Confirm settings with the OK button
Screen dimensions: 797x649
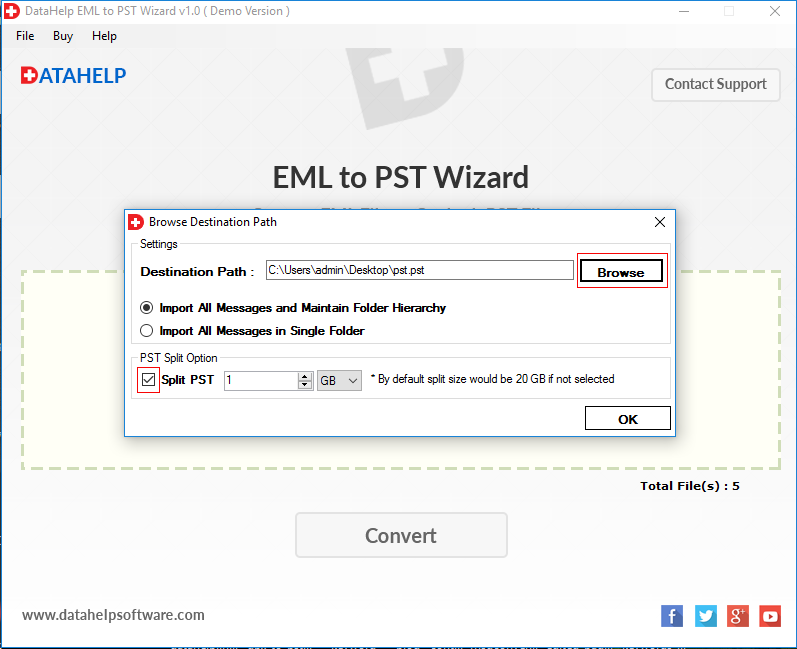tap(627, 418)
